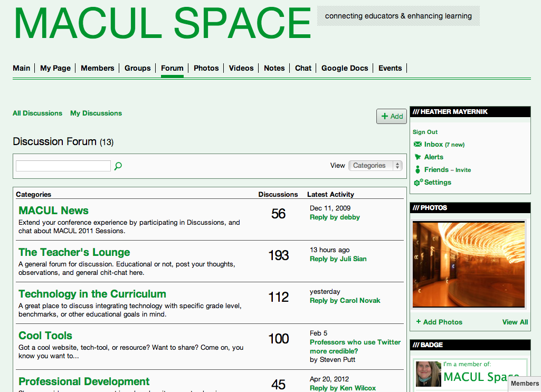Click the Add discussion button
This screenshot has width=541, height=392.
tap(392, 116)
